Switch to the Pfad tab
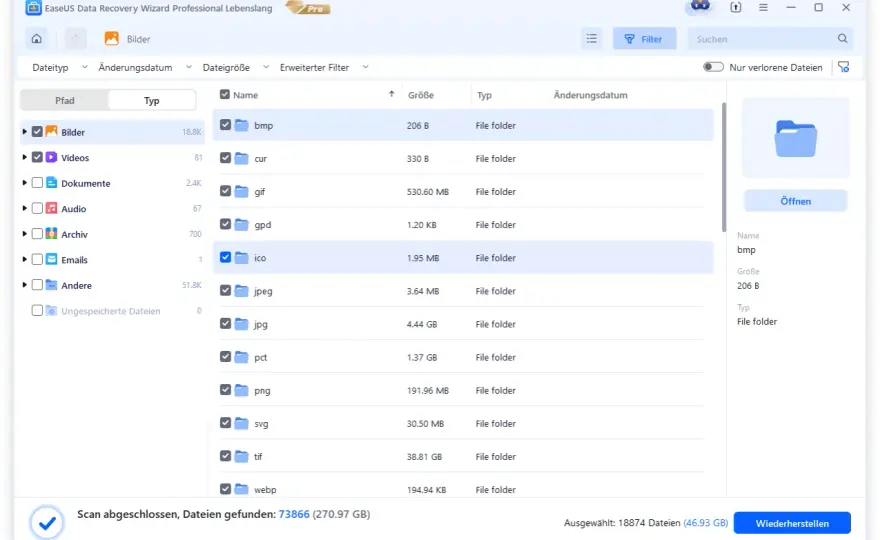Viewport: 880px width, 540px height. click(65, 100)
